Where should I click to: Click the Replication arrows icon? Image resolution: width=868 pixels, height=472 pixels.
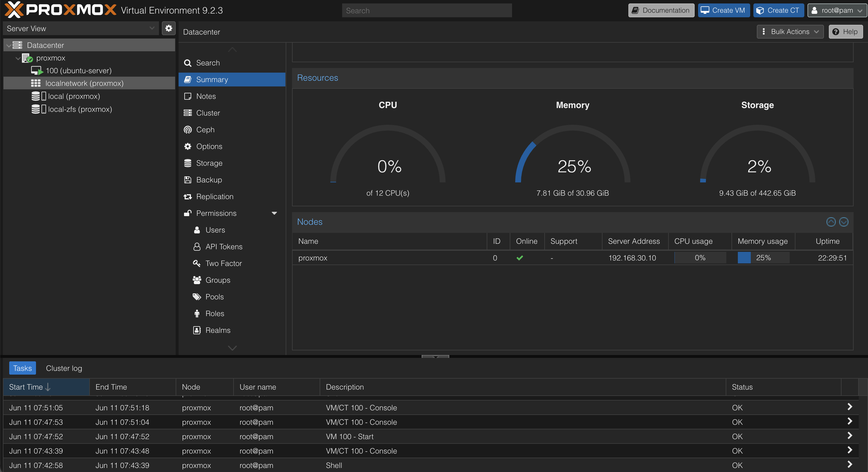click(188, 197)
